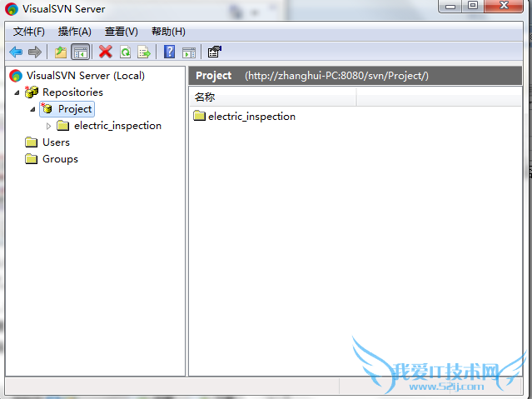Click the 名称 column header
The width and height of the screenshot is (532, 399).
(272, 97)
